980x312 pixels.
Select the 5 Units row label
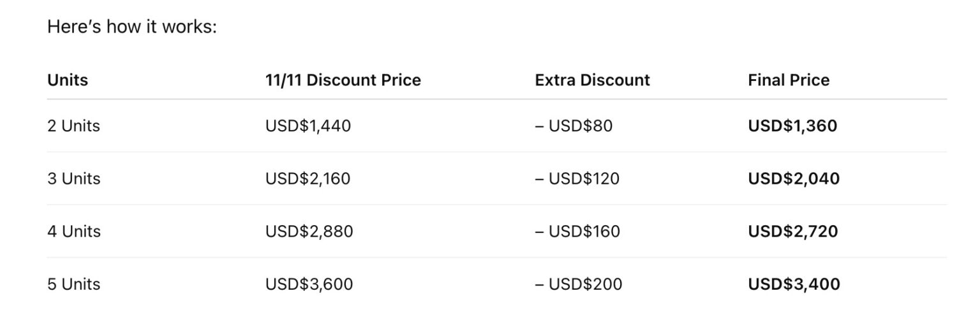[x=73, y=284]
